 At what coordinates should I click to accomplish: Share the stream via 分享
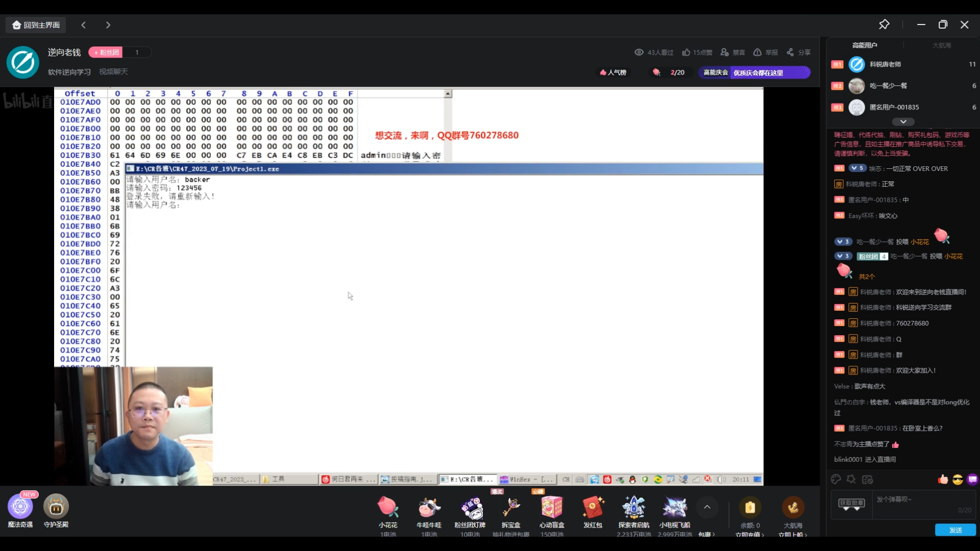coord(798,52)
